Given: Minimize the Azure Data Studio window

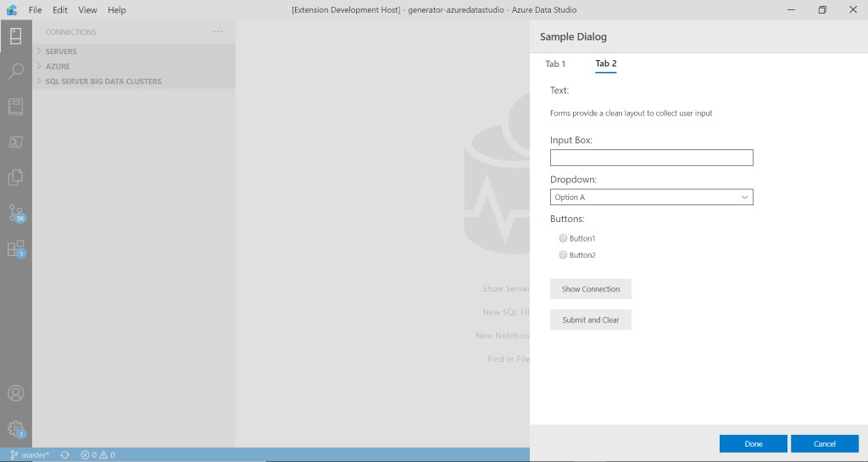Looking at the screenshot, I should tap(792, 10).
